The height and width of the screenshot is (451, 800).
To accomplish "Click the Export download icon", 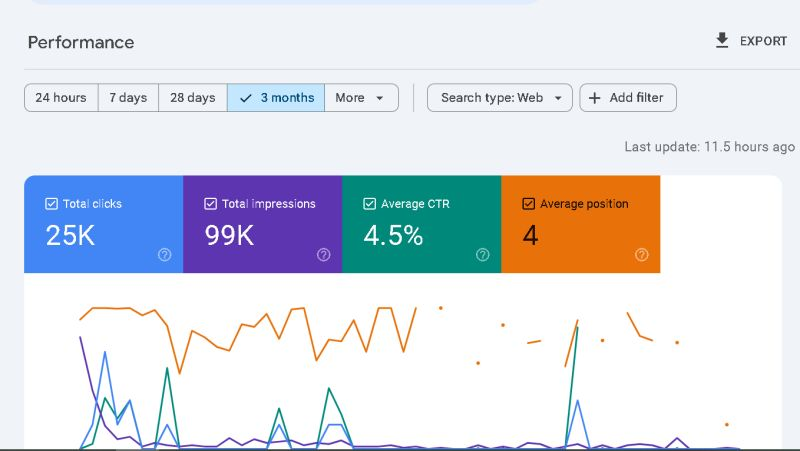I will [x=722, y=41].
